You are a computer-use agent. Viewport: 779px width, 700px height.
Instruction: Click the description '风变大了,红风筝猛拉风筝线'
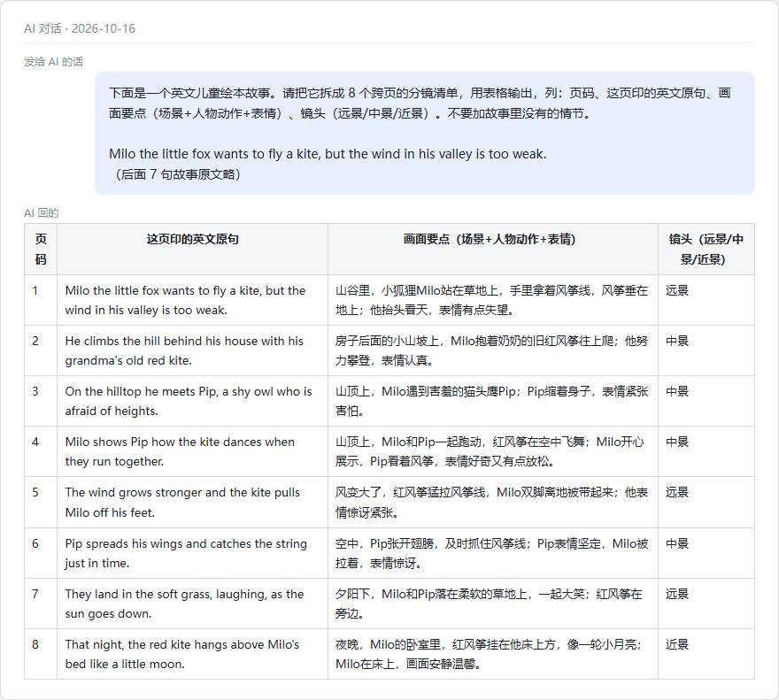coord(492,503)
